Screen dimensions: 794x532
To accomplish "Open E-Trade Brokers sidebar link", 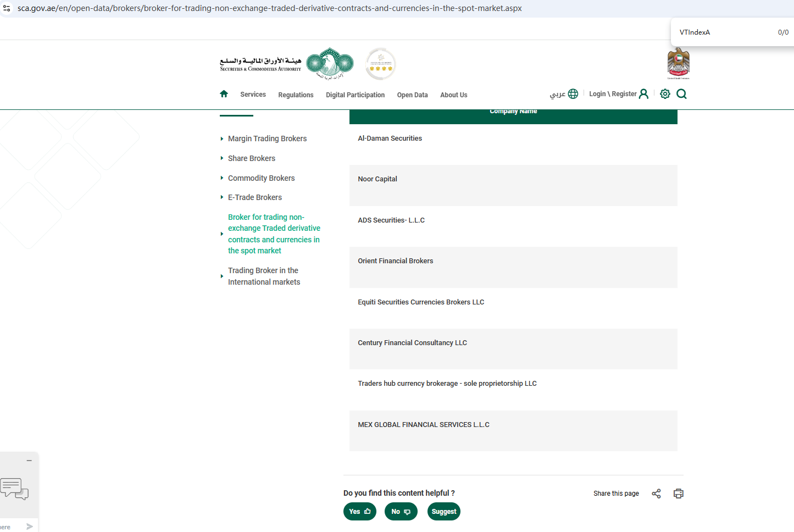I will (x=255, y=197).
